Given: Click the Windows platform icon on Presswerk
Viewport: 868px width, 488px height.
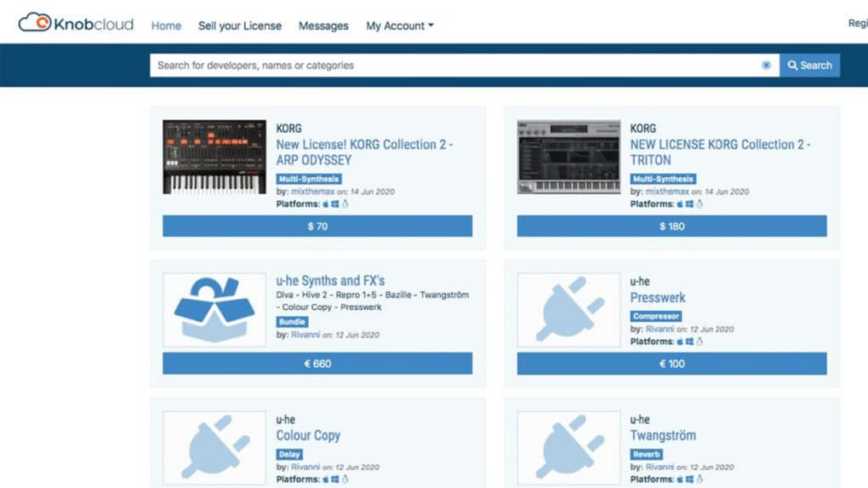Looking at the screenshot, I should [689, 342].
